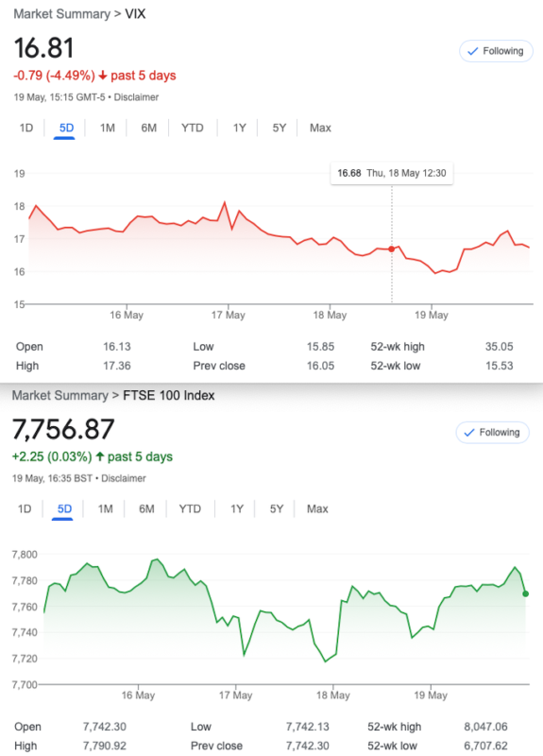This screenshot has height=756, width=543.
Task: Click the red down arrow beside past 5 days
Action: click(x=103, y=76)
